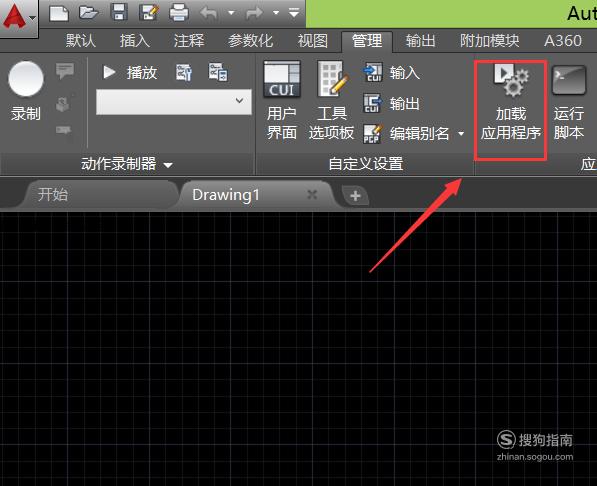597x486 pixels.
Task: Switch to the 输出 ribbon tab
Action: point(421,41)
